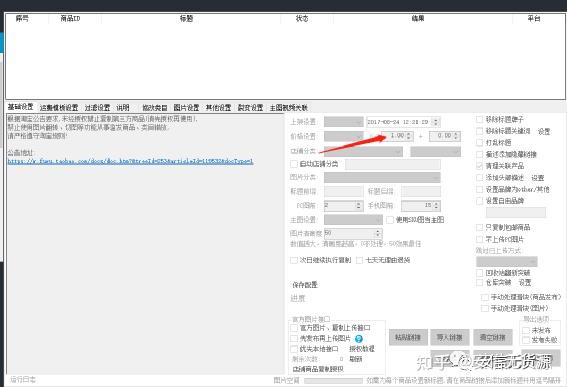Click the 1.00 price multiplier stepper arrows
The width and height of the screenshot is (567, 387).
pos(409,136)
